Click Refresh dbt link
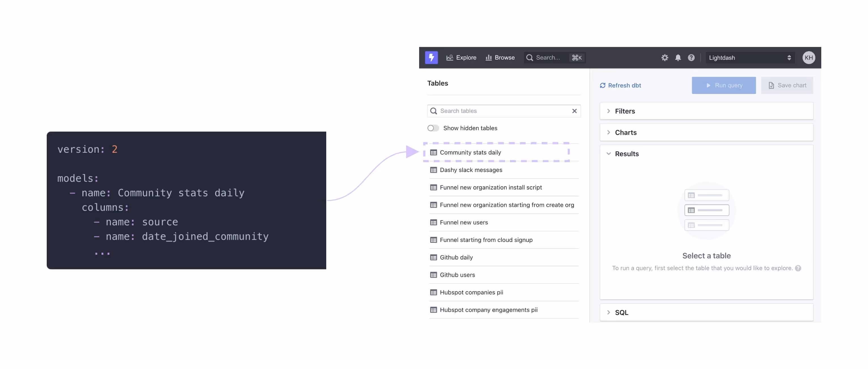Viewport: 868px width, 369px height. pyautogui.click(x=620, y=85)
